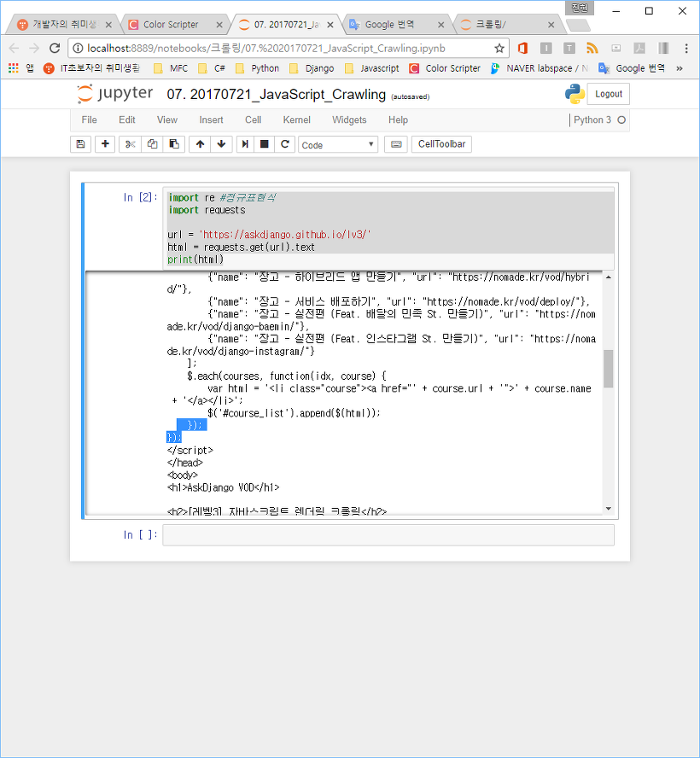700x758 pixels.
Task: Click the Logout button
Action: (608, 94)
